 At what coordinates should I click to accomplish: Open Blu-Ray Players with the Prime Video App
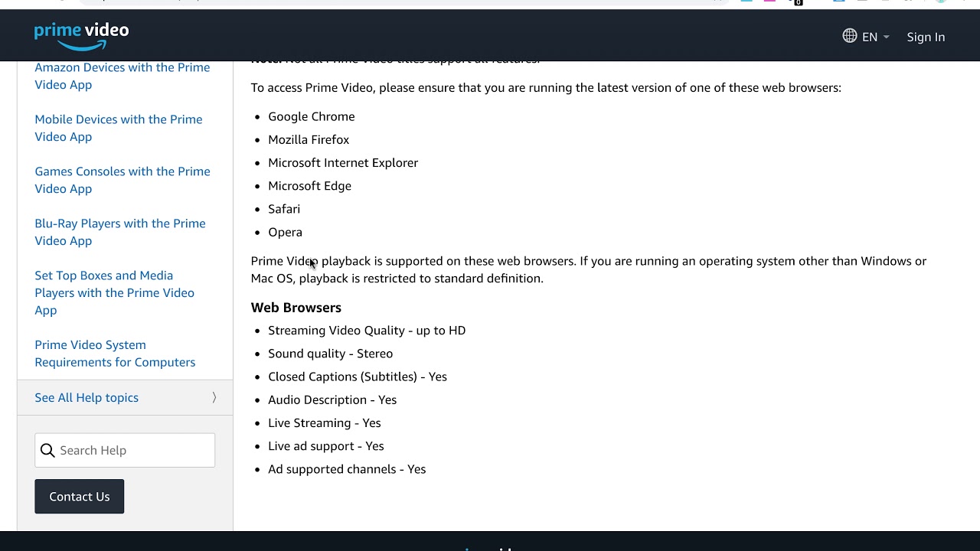click(119, 232)
